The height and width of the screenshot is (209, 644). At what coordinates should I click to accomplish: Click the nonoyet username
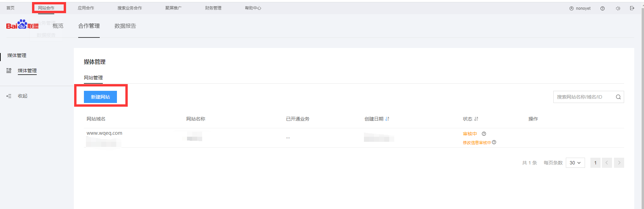583,8
